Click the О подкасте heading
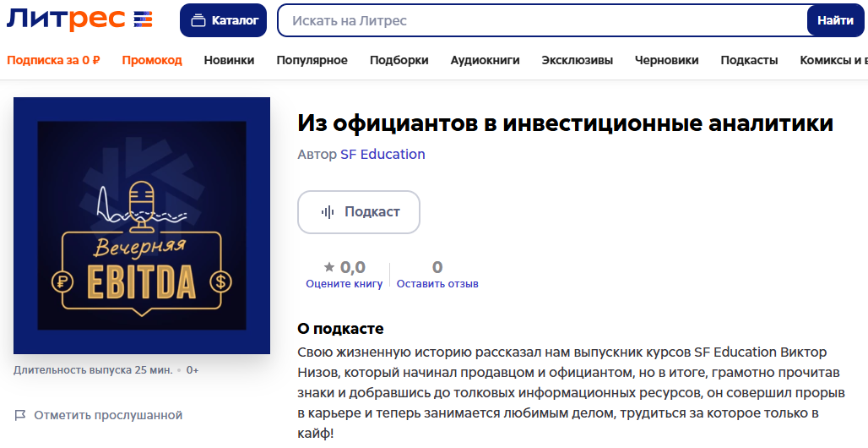This screenshot has width=868, height=448. (340, 328)
